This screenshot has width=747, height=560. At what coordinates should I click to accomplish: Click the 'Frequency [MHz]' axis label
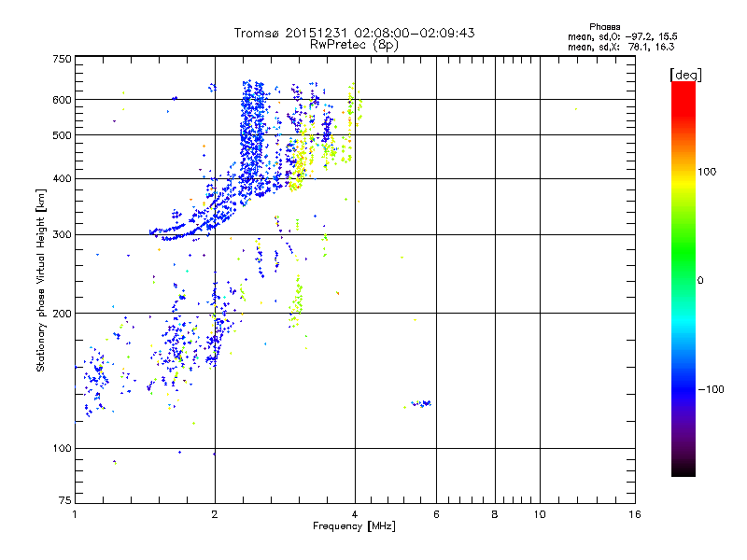click(354, 526)
